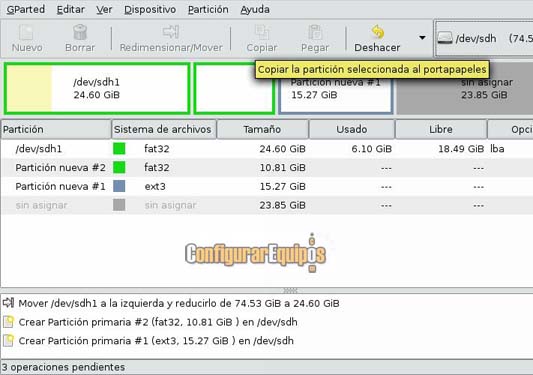Click the green fat32 swatch of /dev/sdh1
This screenshot has height=375, width=533.
(119, 149)
